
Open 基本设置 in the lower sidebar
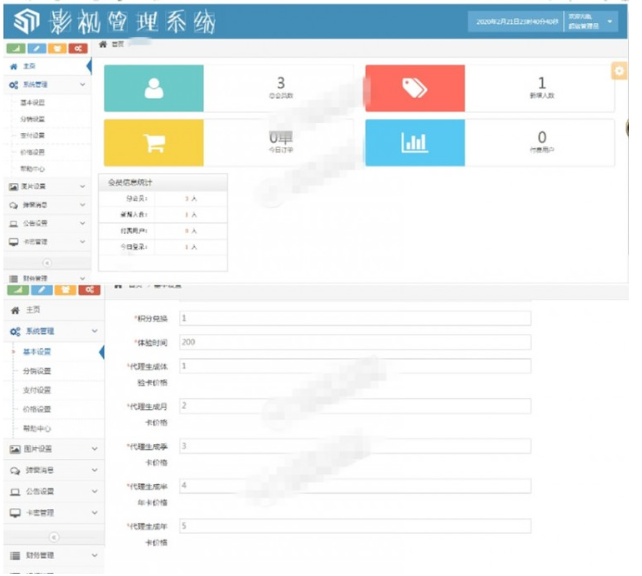tap(38, 352)
